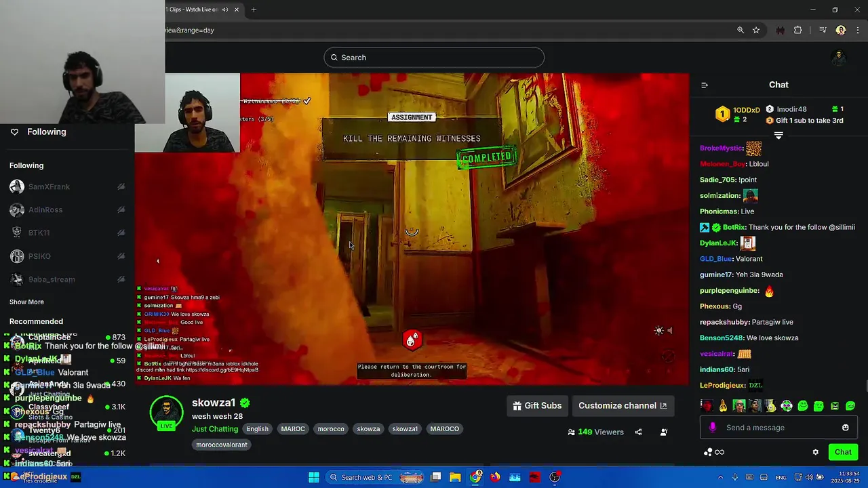Click the user icon next to share
The width and height of the screenshot is (868, 488).
click(x=664, y=432)
